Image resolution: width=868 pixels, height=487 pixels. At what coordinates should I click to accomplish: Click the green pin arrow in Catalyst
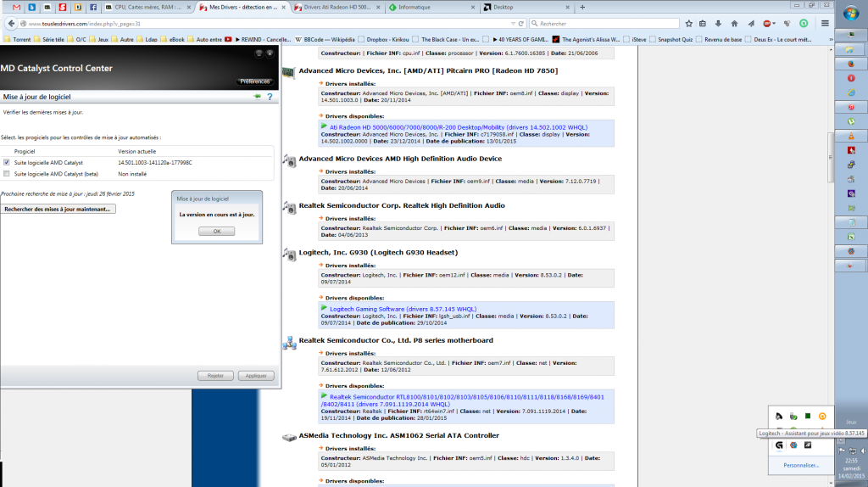coord(258,97)
